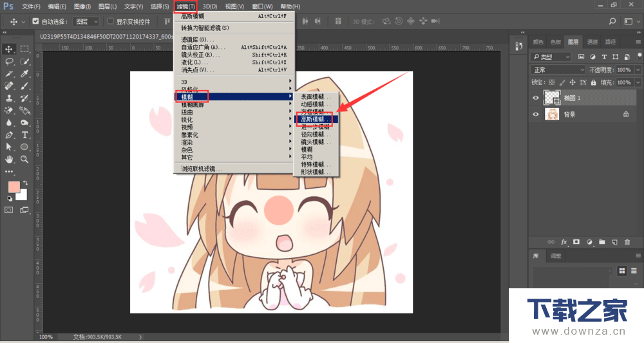The width and height of the screenshot is (644, 343).
Task: Select the Paint Bucket tool
Action: [x=24, y=111]
